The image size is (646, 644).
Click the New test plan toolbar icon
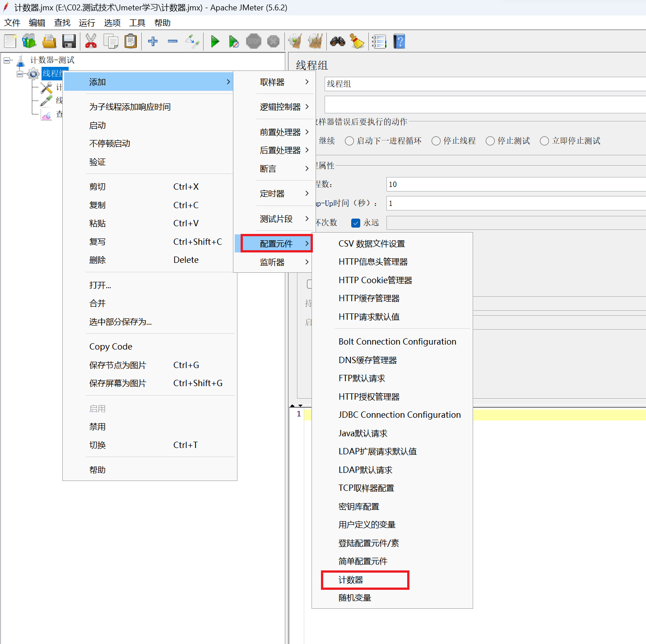[10, 42]
